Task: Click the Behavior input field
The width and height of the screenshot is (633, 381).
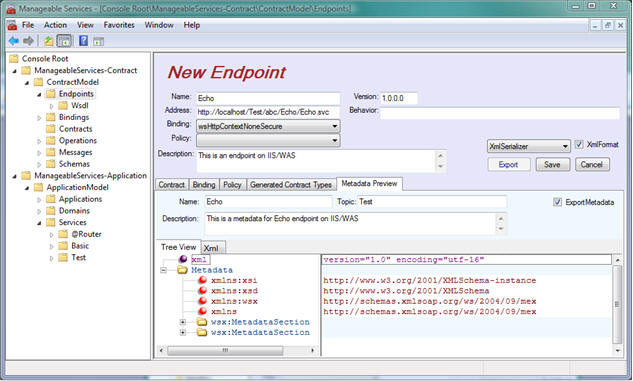Action: point(499,113)
